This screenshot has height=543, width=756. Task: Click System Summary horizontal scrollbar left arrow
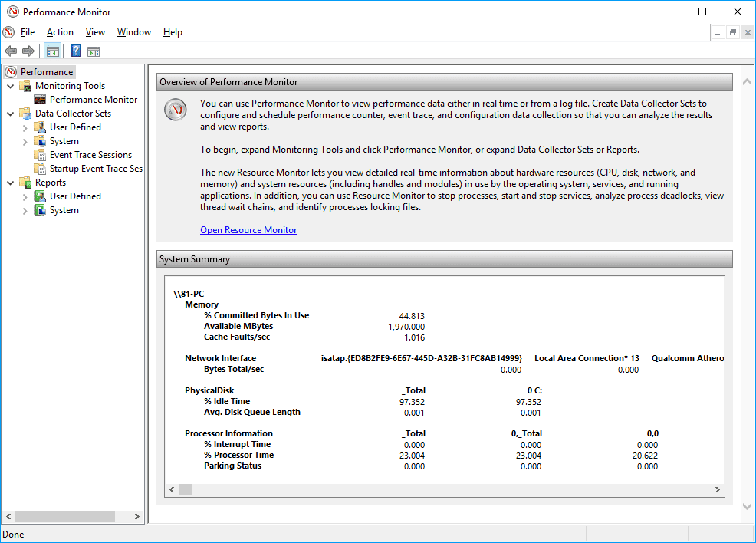tap(172, 489)
